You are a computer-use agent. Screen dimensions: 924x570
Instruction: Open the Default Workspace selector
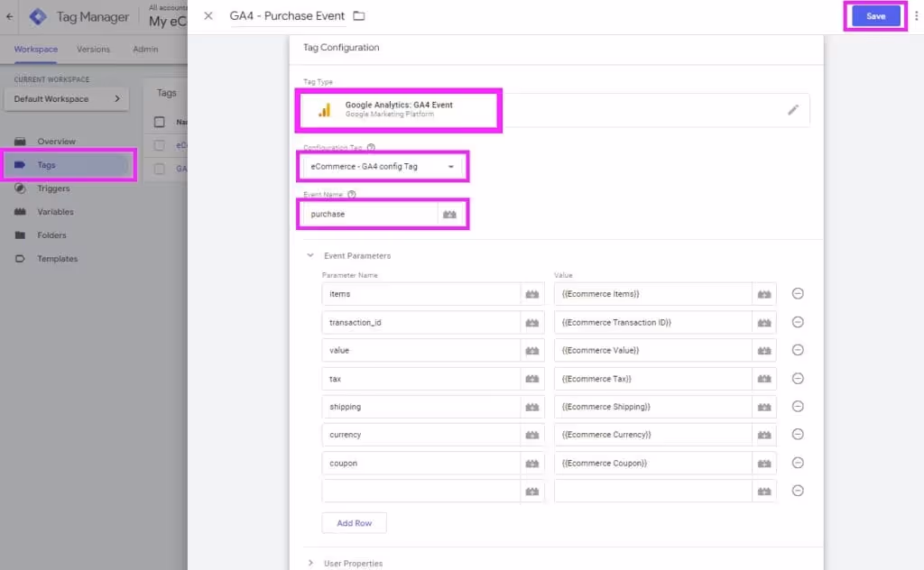click(67, 99)
